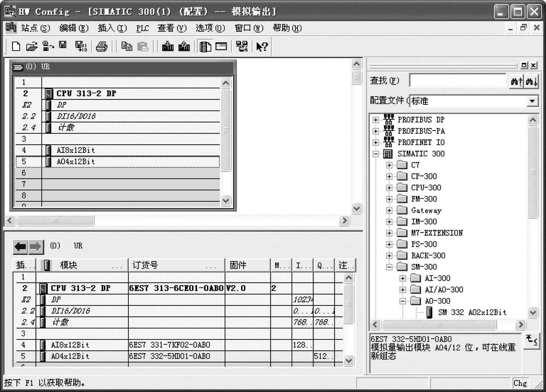Click the Download to Module icon

point(168,46)
